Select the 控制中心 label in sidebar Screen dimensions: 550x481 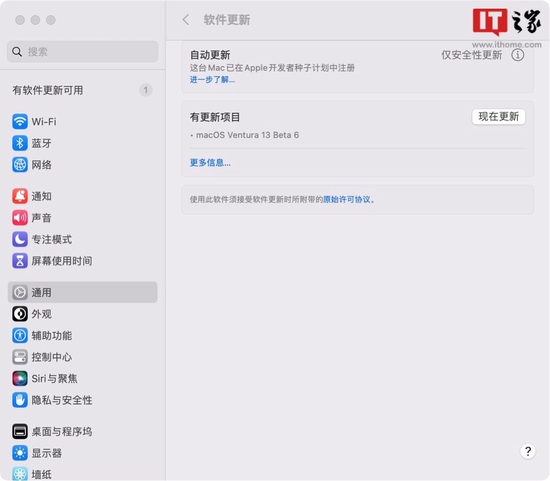click(52, 357)
